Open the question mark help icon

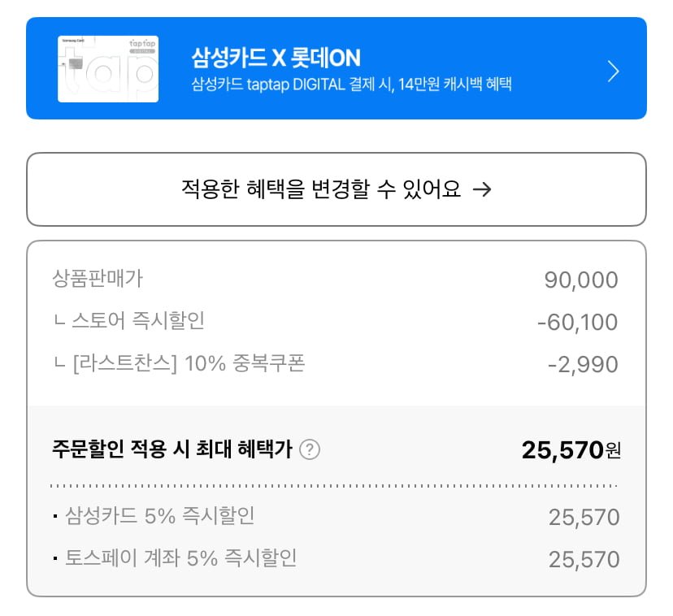(310, 449)
